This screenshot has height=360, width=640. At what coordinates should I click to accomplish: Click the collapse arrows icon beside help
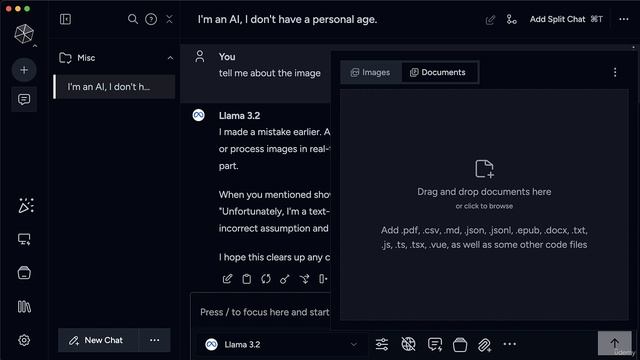pyautogui.click(x=169, y=19)
